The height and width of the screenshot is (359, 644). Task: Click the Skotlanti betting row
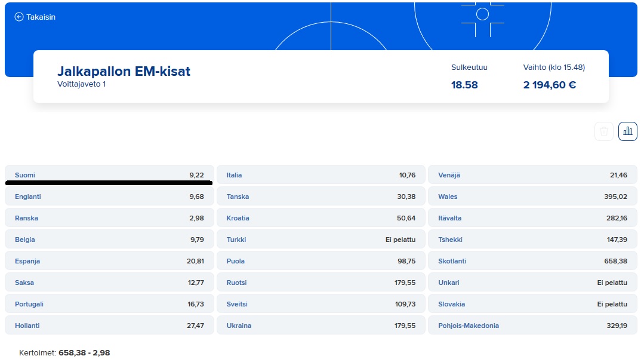(532, 261)
